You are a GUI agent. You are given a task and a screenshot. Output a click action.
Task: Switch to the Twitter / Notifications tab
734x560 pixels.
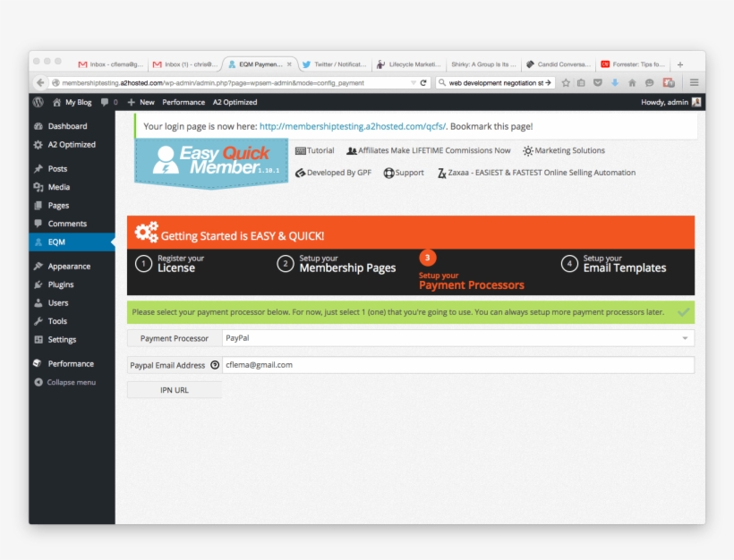(335, 64)
